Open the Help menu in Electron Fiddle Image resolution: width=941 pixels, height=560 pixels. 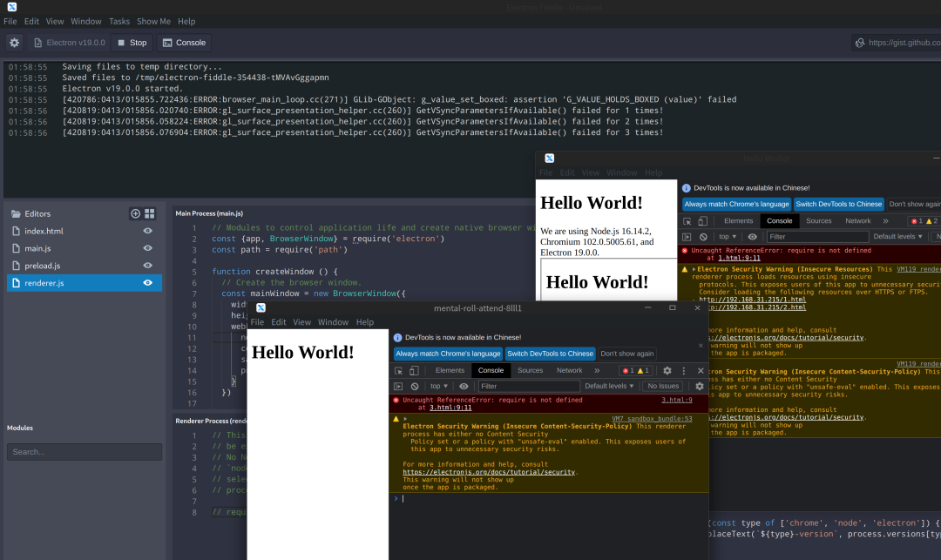point(186,21)
